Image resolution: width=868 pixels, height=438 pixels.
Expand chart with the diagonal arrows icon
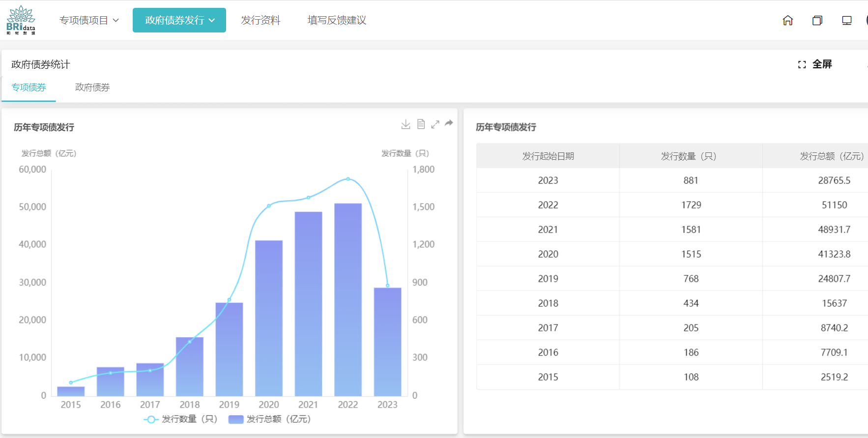coord(435,124)
